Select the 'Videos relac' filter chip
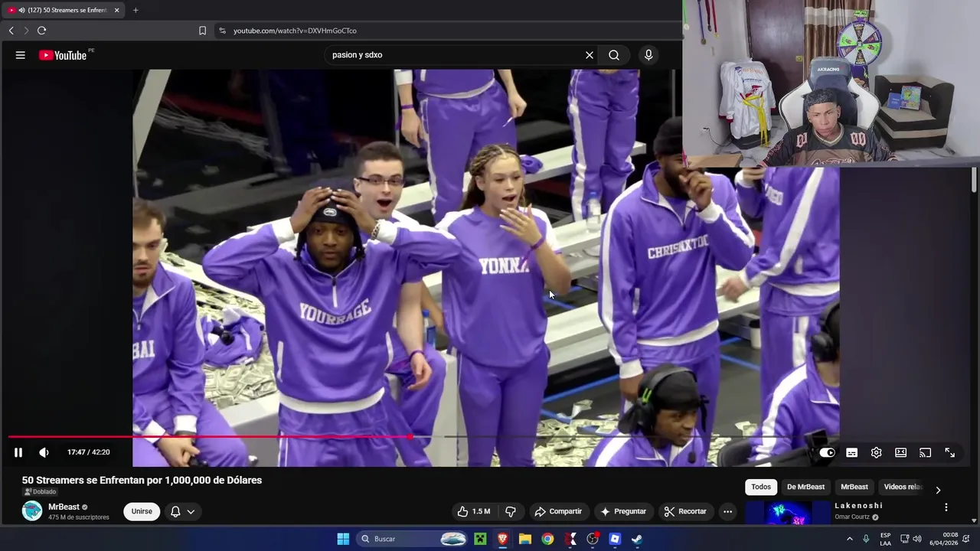Image resolution: width=980 pixels, height=551 pixels. [x=903, y=487]
